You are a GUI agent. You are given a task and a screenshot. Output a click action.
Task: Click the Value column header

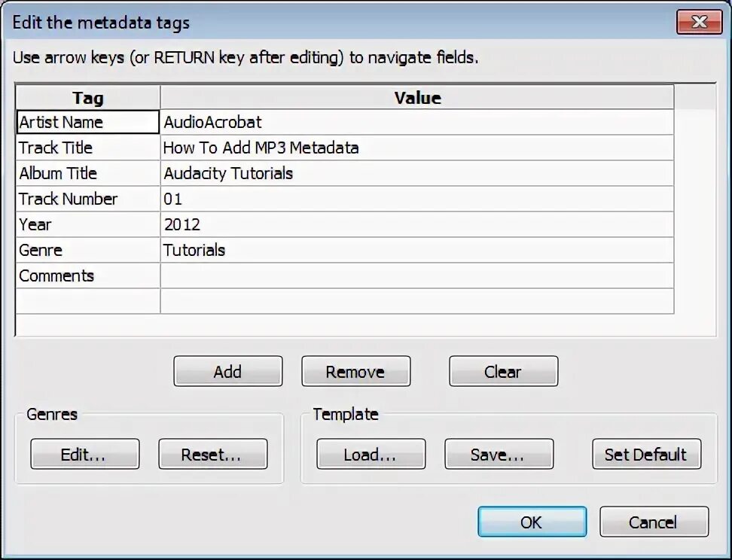tap(417, 98)
